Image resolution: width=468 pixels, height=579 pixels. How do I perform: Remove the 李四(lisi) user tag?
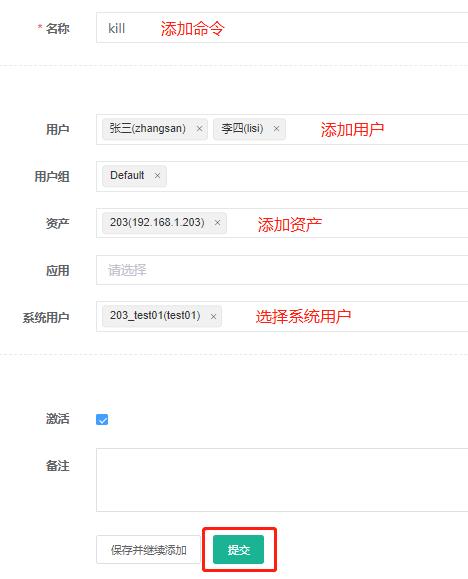[x=276, y=129]
